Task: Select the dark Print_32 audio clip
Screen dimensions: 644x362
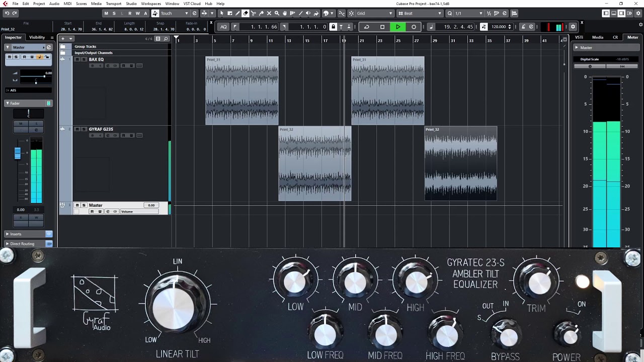Action: click(461, 163)
